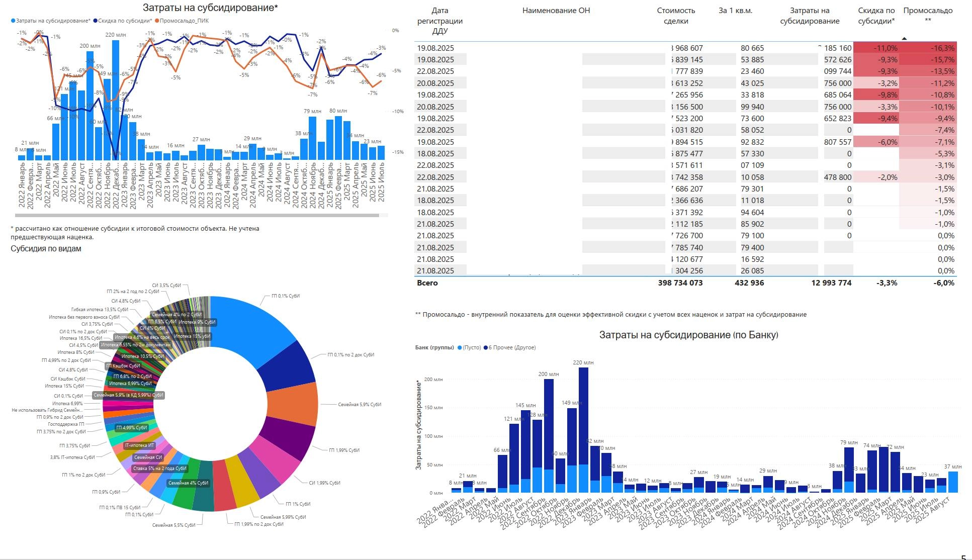The image size is (972, 560).
Task: Click the Семейная 4% СубИ segment label
Action: pos(188,483)
